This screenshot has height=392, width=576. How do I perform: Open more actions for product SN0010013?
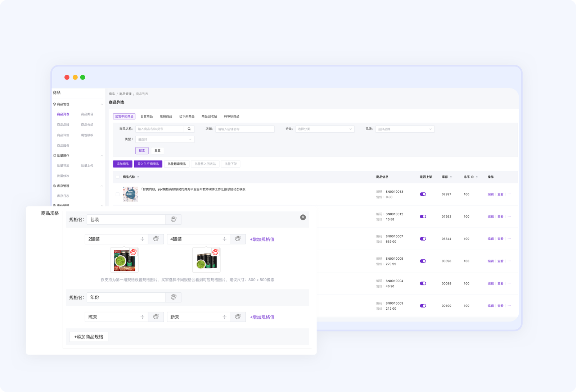(509, 194)
